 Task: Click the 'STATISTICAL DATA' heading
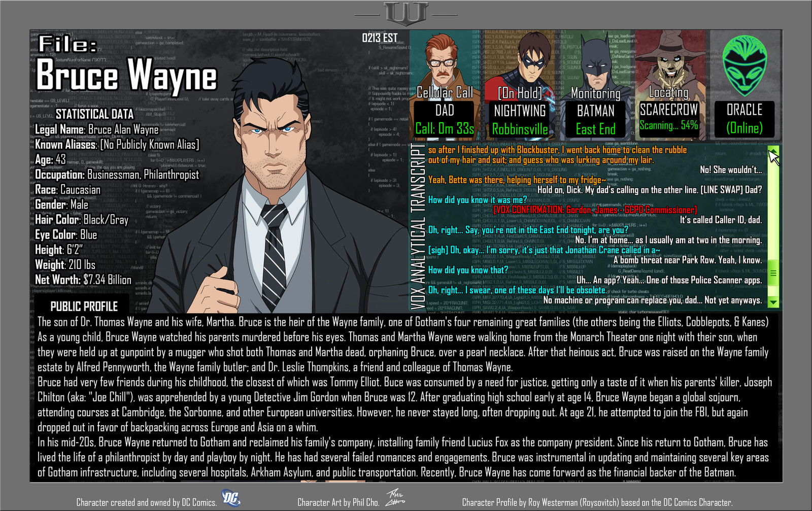point(94,114)
